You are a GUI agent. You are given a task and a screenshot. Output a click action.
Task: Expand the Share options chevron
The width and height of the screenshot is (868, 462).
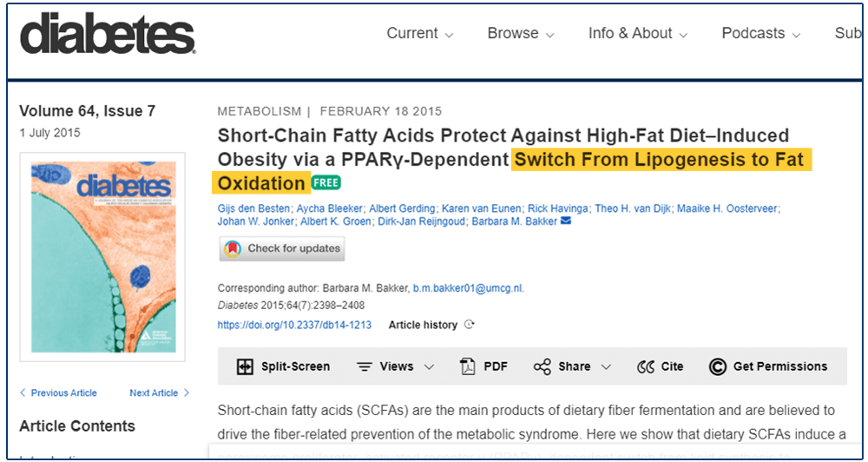pyautogui.click(x=606, y=366)
